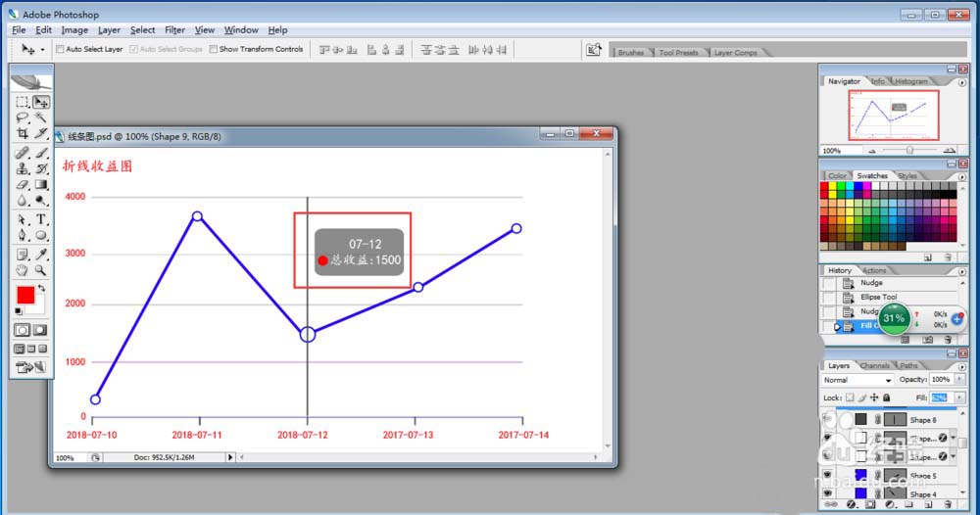Screen dimensions: 980x515
Task: Toggle lock position in Layers panel
Action: 874,398
